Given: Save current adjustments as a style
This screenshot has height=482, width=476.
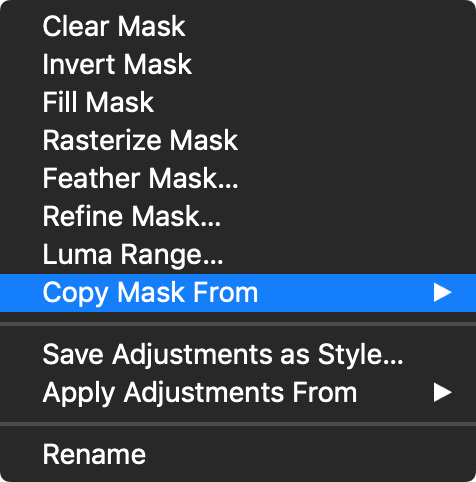Looking at the screenshot, I should coord(238,354).
